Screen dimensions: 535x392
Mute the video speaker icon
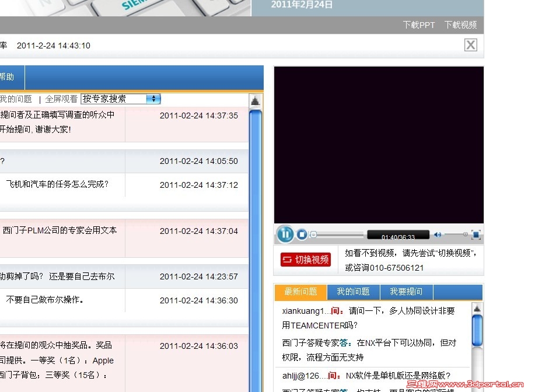[x=438, y=235]
